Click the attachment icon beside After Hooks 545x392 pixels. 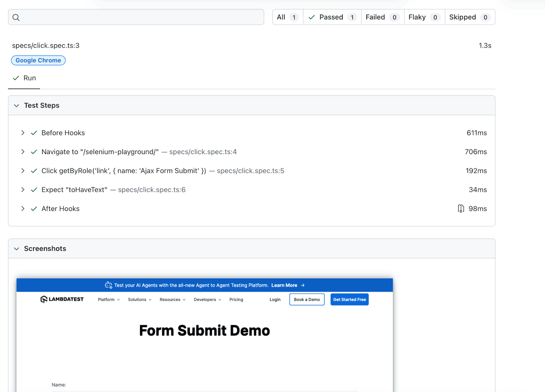click(461, 209)
